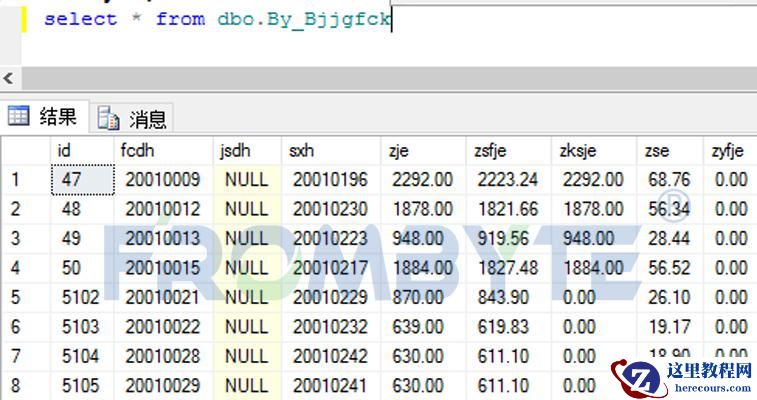
Task: Click fcdh cell 20010009
Action: point(164,179)
